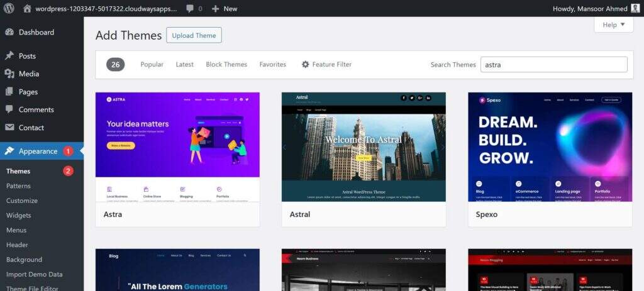Expand the Help dropdown tab

pos(614,25)
